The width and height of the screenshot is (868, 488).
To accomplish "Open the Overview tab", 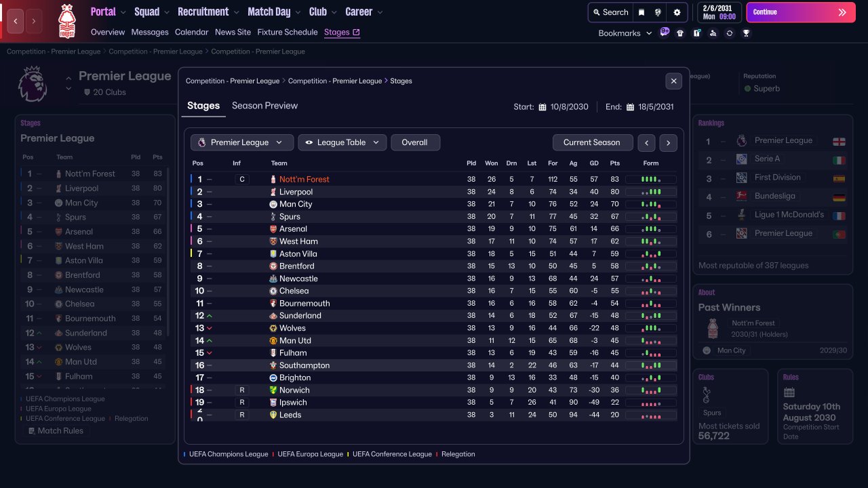I will (108, 32).
